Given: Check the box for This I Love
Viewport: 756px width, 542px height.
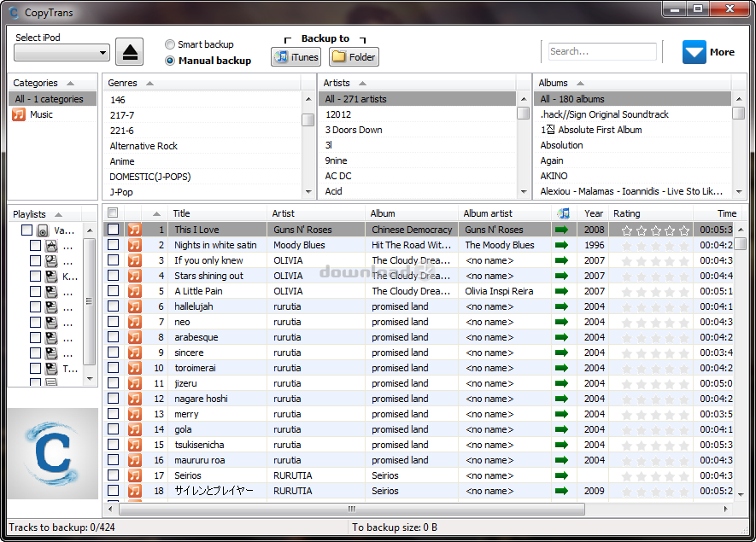Looking at the screenshot, I should point(114,230).
